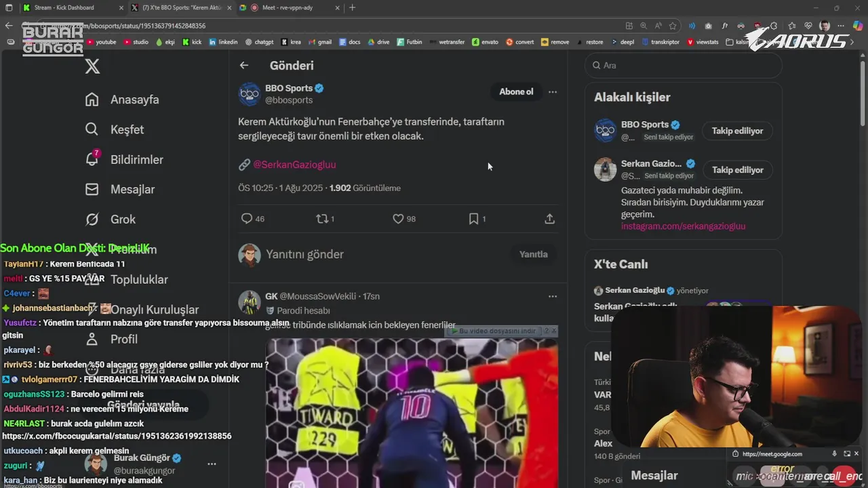Close the video download prompt bar
The width and height of the screenshot is (868, 488).
coord(554,331)
